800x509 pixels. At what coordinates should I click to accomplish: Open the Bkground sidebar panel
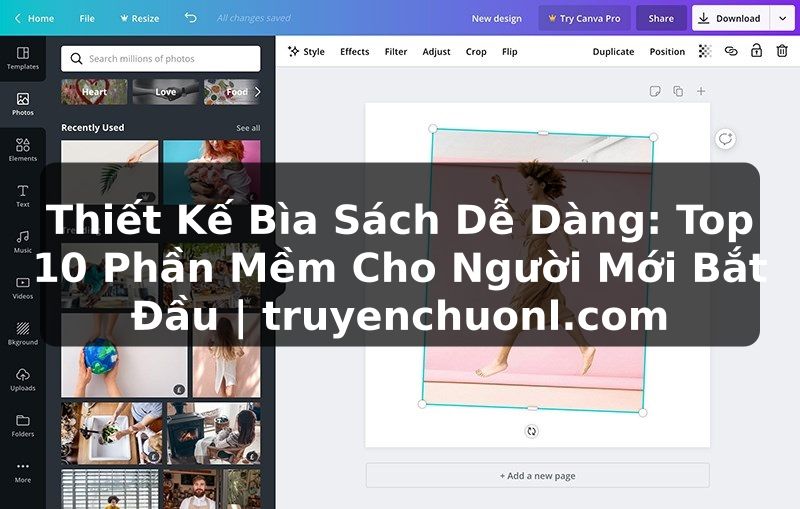[x=22, y=334]
